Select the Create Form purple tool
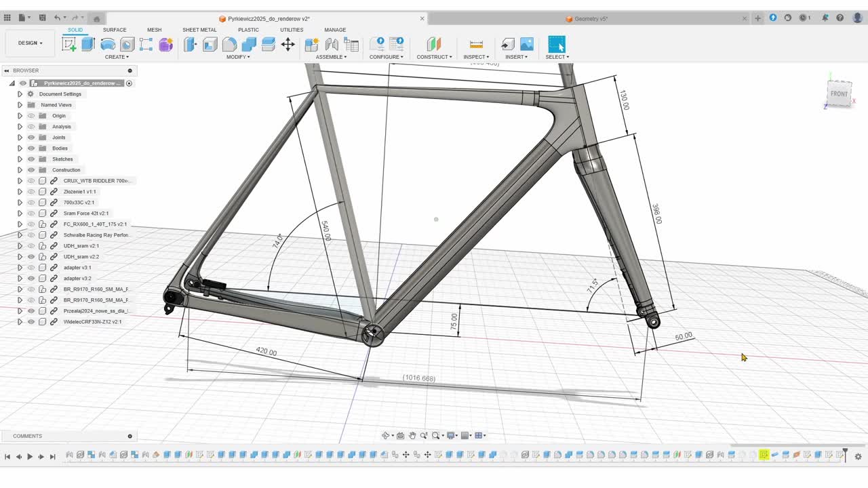The image size is (868, 488). pos(165,44)
